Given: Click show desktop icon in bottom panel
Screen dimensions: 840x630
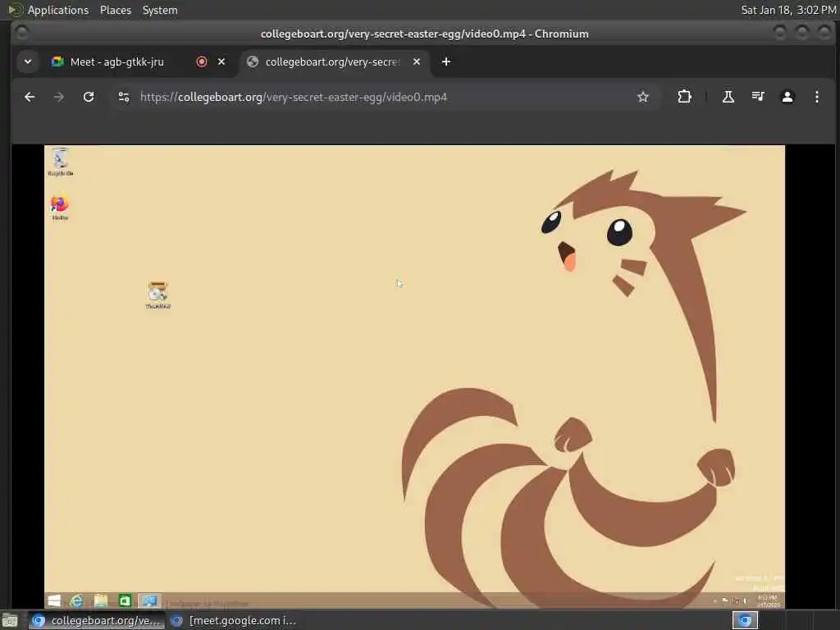Looking at the screenshot, I should 10,620.
